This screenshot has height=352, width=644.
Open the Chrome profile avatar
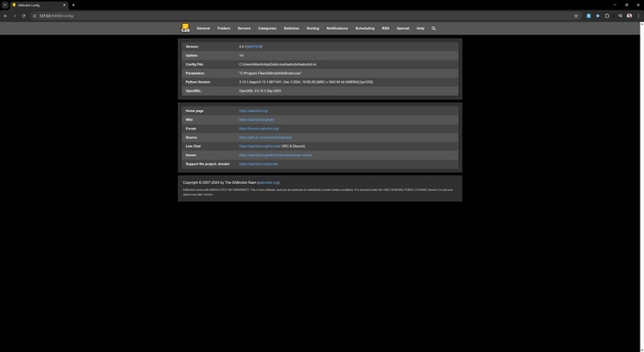point(629,16)
